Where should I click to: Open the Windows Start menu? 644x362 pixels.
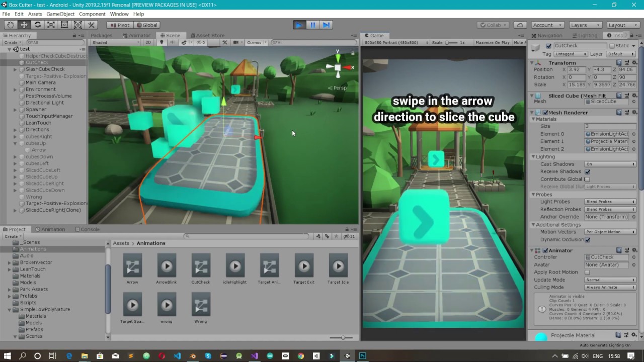coord(8,356)
